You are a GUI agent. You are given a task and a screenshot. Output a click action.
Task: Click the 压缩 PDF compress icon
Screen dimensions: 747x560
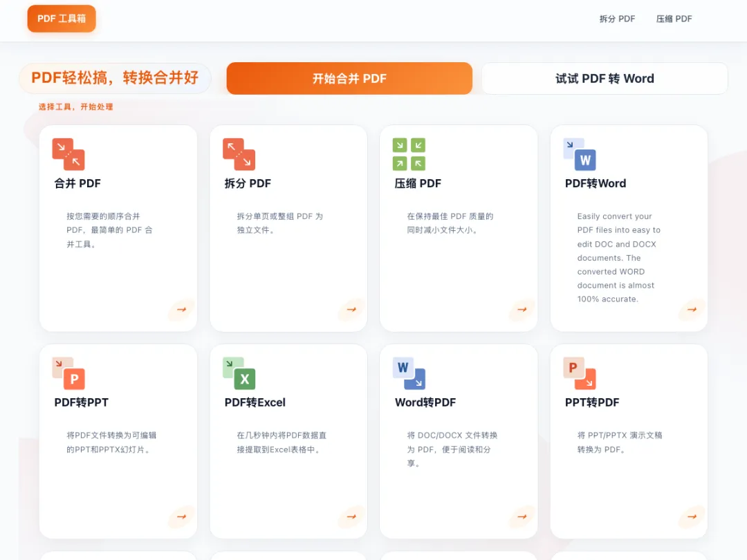(409, 154)
